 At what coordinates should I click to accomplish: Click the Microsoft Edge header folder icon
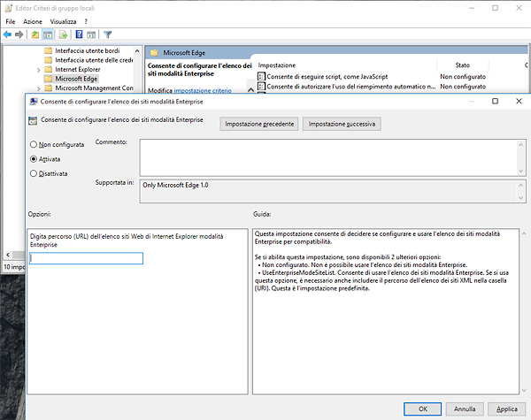154,53
